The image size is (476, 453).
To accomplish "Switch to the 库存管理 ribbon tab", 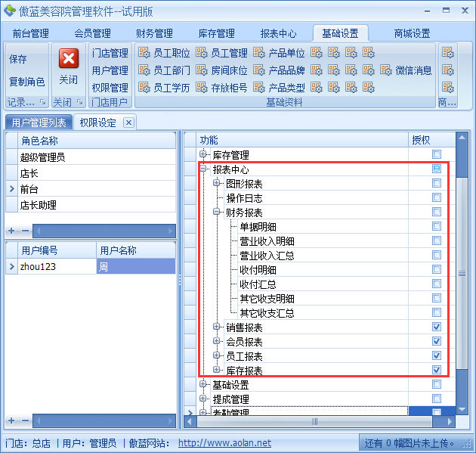I will (216, 33).
